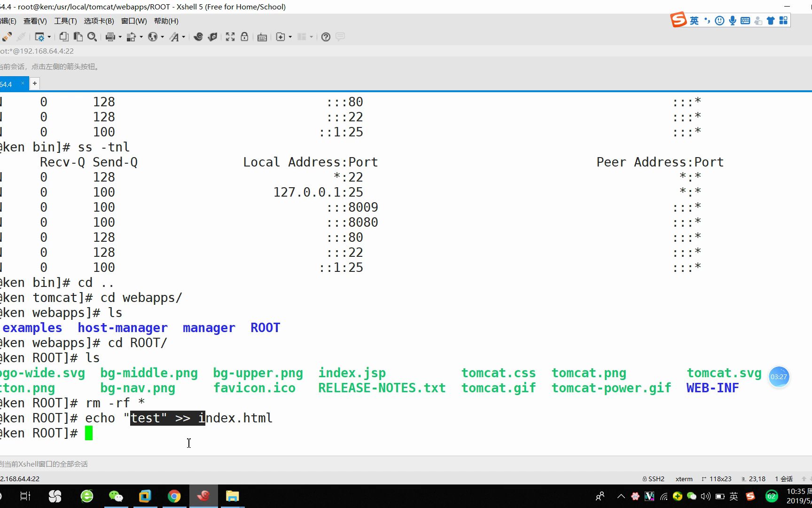Show hidden system tray icons chevron
This screenshot has width=812, height=508.
point(621,496)
